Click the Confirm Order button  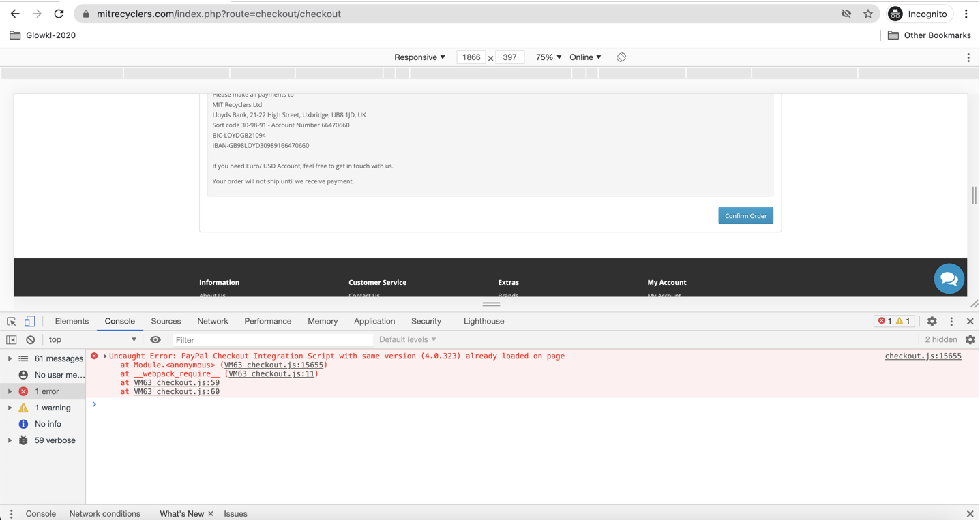[x=745, y=216]
